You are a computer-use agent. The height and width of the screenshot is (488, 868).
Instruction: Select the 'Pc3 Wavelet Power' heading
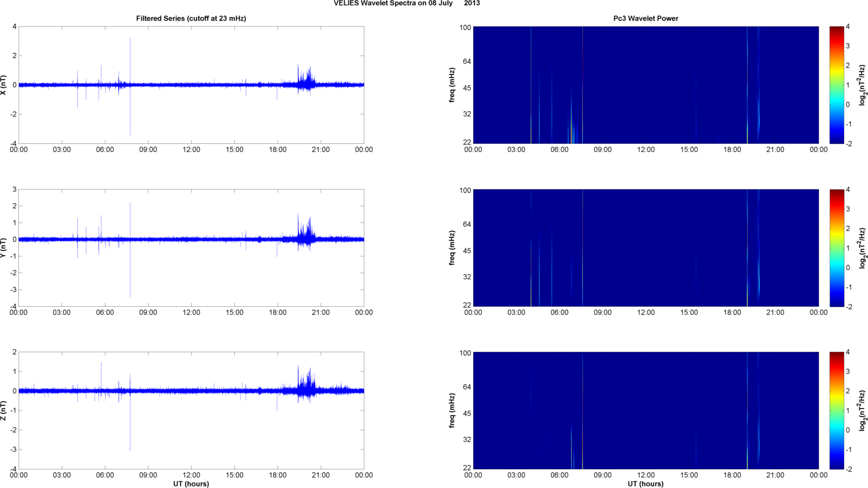[x=646, y=18]
